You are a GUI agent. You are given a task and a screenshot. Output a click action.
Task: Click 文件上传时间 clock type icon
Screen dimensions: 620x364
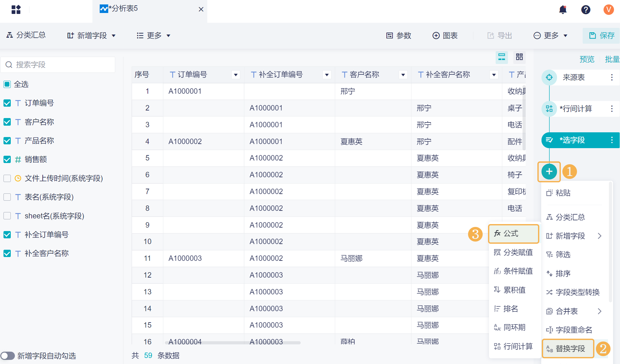(18, 178)
